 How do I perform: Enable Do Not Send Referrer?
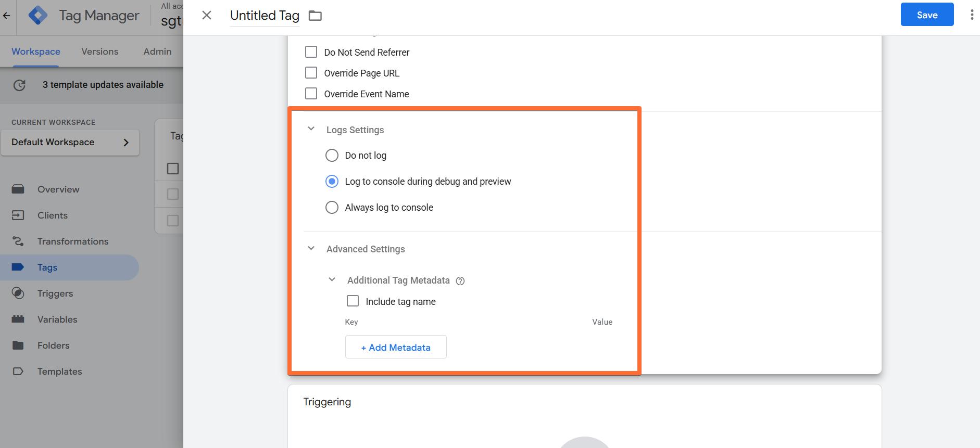(311, 52)
